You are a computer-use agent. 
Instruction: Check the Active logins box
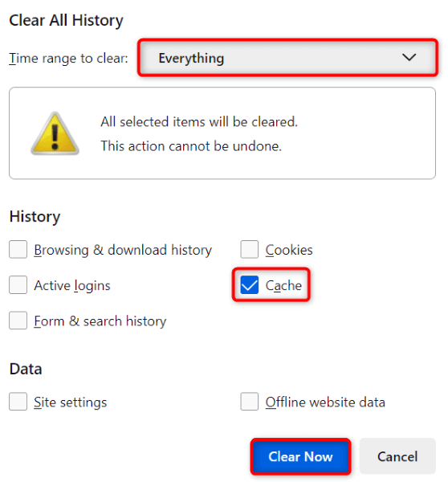18,285
